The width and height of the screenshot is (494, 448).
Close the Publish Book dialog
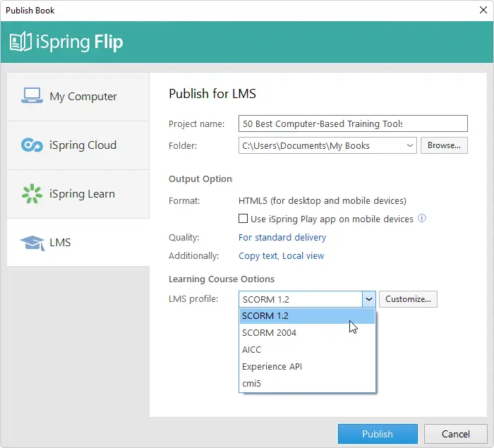coord(483,10)
